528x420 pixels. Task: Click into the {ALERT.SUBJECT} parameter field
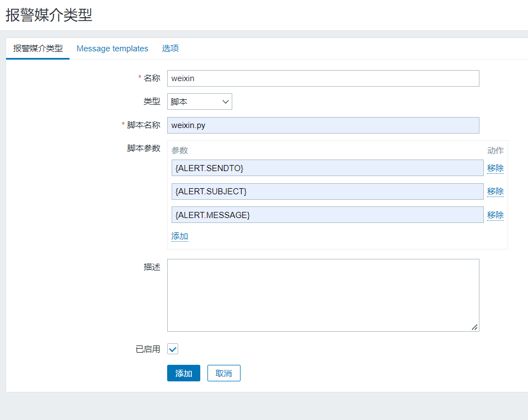click(327, 191)
